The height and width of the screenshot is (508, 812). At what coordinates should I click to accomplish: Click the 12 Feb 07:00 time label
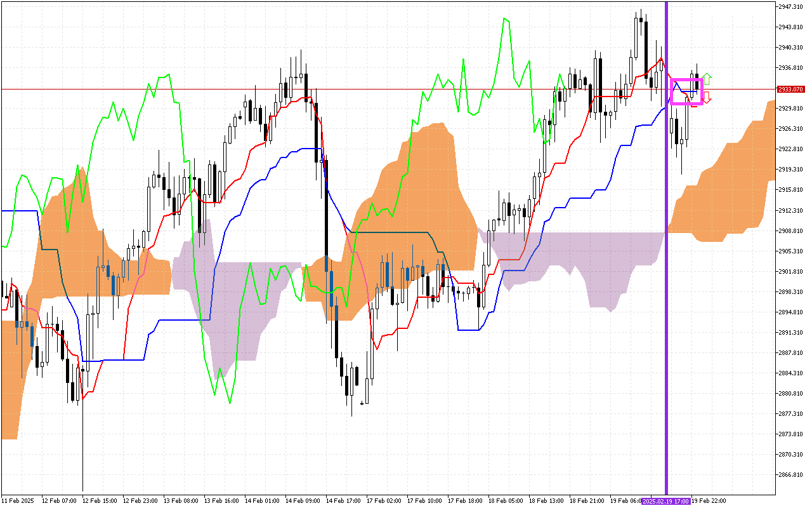point(60,501)
